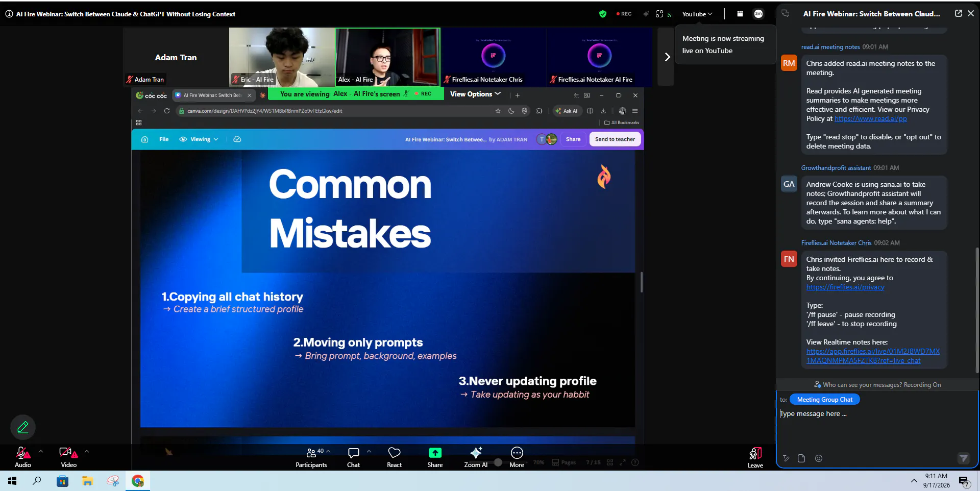Select Alex - AI Fire video tile
Image resolution: width=980 pixels, height=491 pixels.
click(x=388, y=57)
